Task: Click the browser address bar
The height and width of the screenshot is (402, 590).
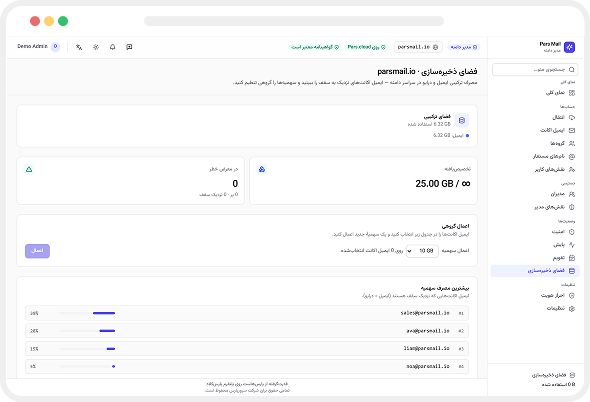Action: click(294, 21)
